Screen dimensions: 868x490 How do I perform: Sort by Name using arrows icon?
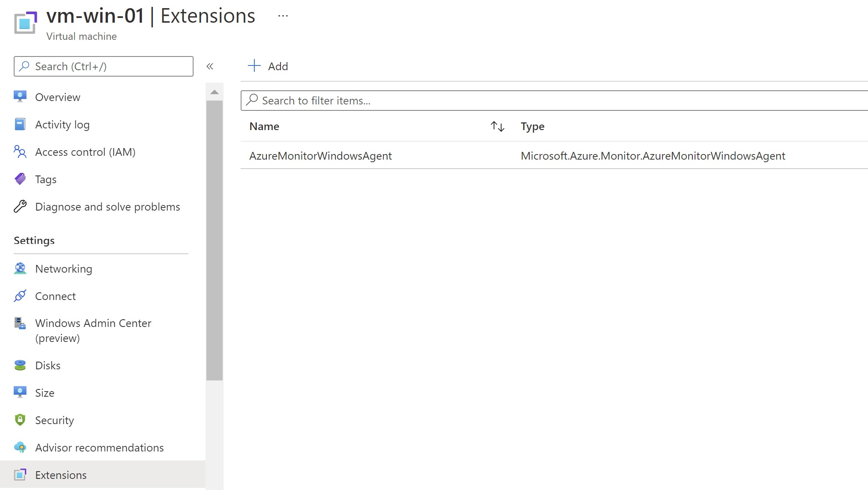point(498,126)
